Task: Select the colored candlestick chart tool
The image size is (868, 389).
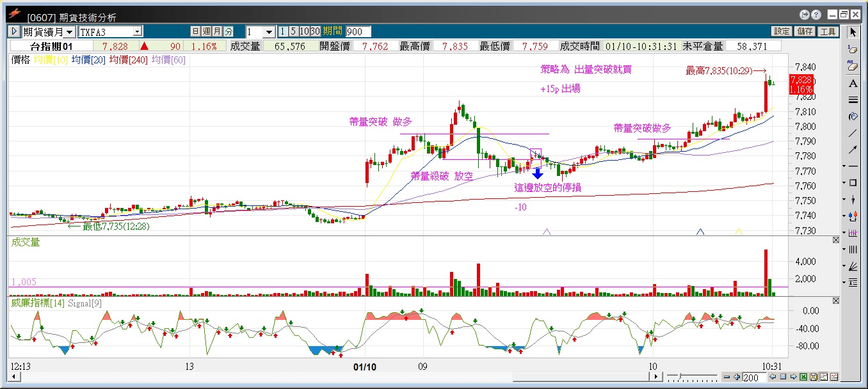Action: coord(854,216)
